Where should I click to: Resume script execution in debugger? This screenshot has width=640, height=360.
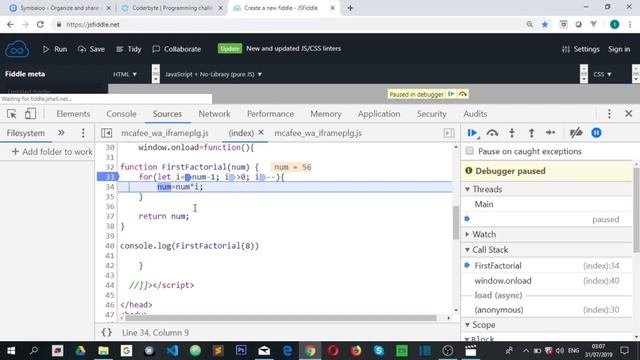(x=472, y=133)
